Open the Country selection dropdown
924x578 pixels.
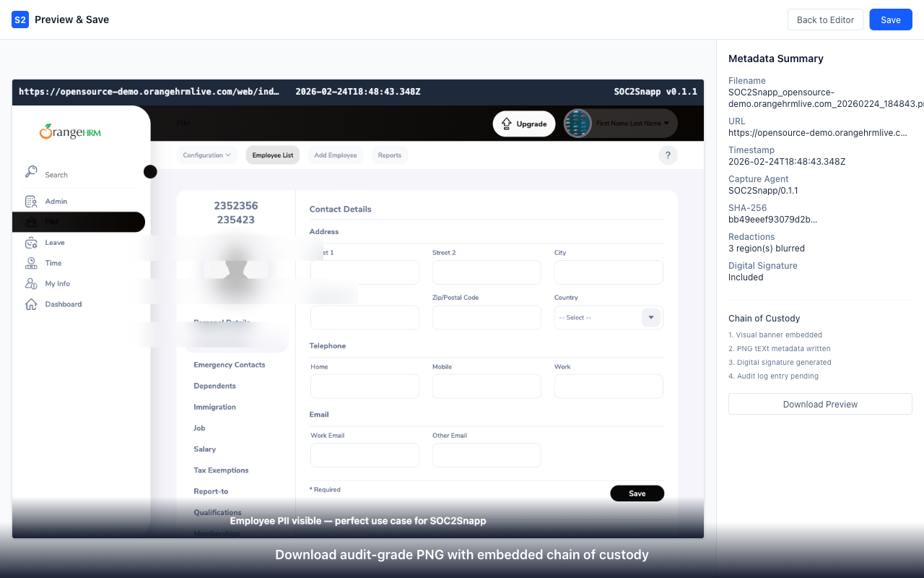point(650,317)
